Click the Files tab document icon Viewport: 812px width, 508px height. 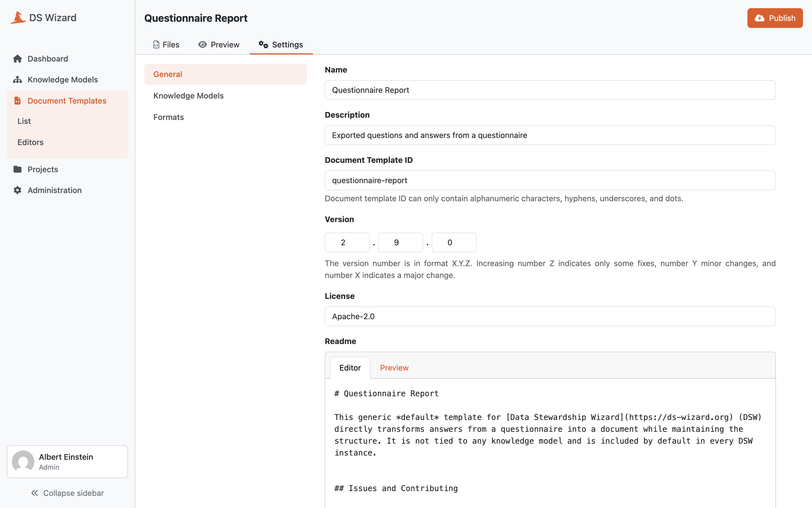coord(156,45)
